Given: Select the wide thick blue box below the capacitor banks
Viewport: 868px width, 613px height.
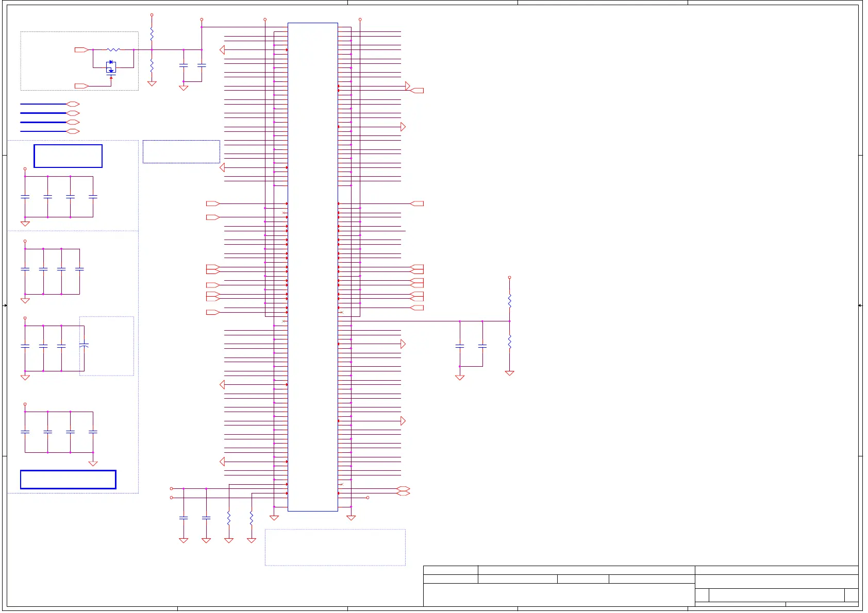Looking at the screenshot, I should pos(68,480).
